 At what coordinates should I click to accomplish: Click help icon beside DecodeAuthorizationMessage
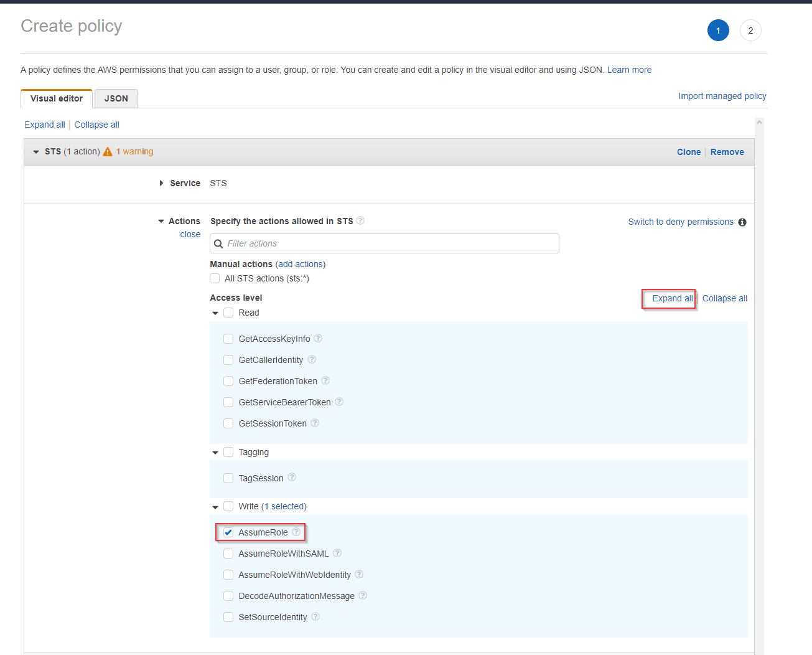pos(363,595)
